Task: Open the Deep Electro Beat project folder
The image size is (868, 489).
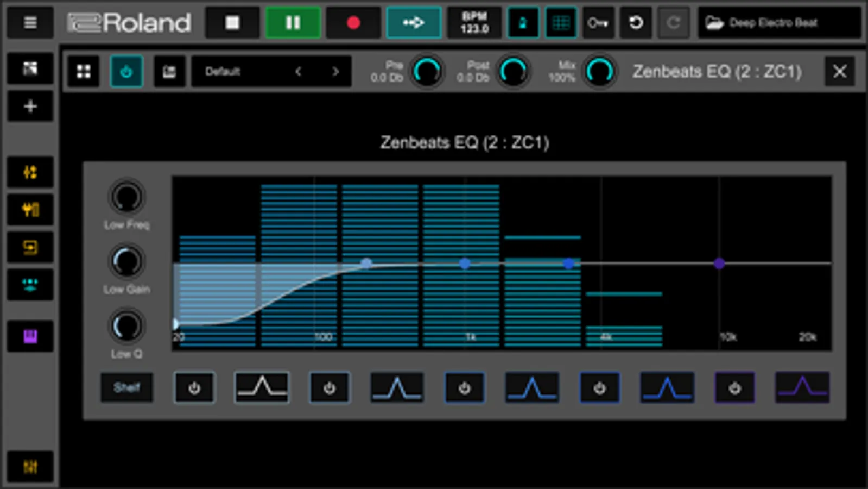Action: pyautogui.click(x=779, y=23)
